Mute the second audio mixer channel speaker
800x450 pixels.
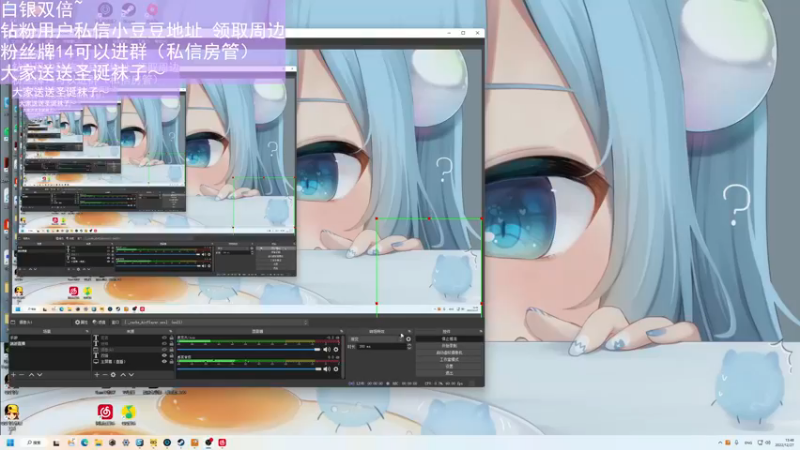pos(327,369)
